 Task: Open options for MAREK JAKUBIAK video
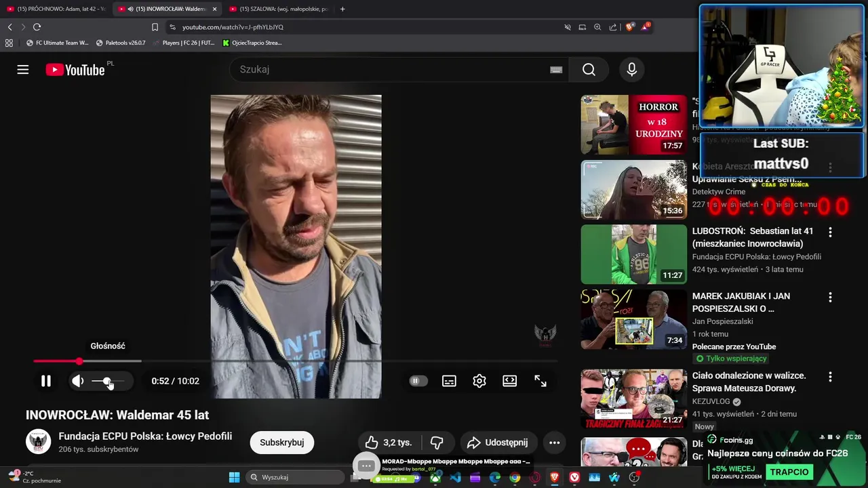[x=830, y=297]
